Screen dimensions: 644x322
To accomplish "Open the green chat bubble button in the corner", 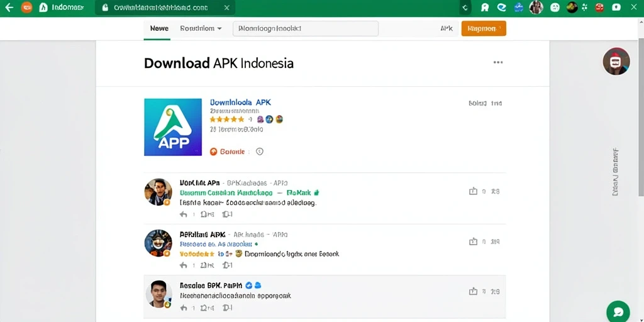I will [x=618, y=312].
